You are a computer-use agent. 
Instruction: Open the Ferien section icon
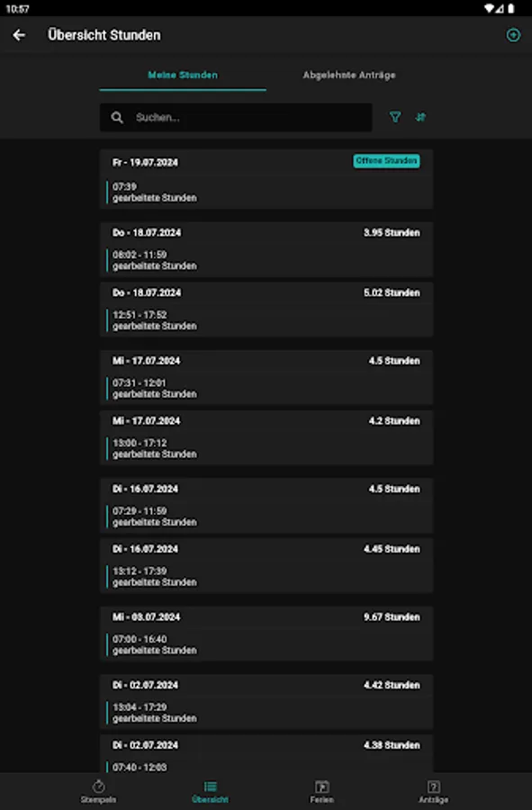pyautogui.click(x=320, y=792)
